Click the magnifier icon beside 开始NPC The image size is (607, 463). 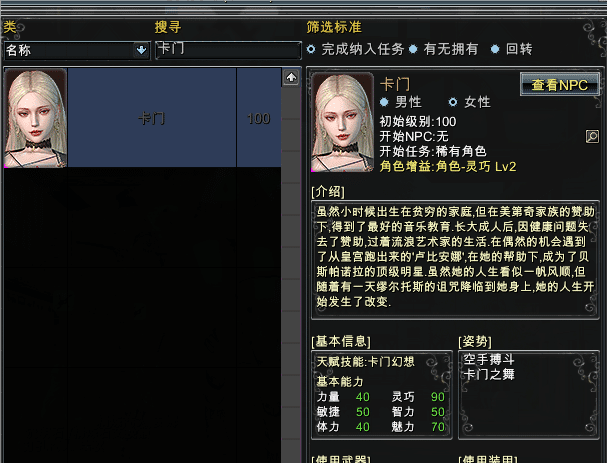coord(592,136)
